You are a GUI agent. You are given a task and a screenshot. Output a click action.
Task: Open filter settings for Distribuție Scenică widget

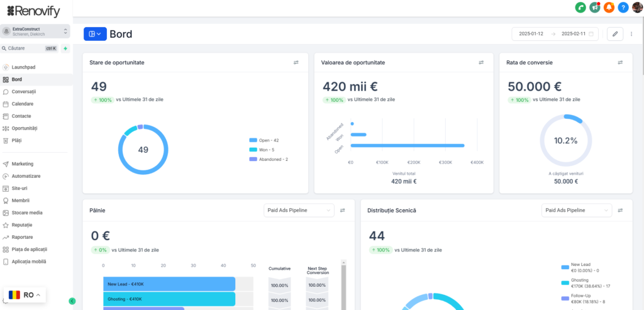pyautogui.click(x=620, y=210)
